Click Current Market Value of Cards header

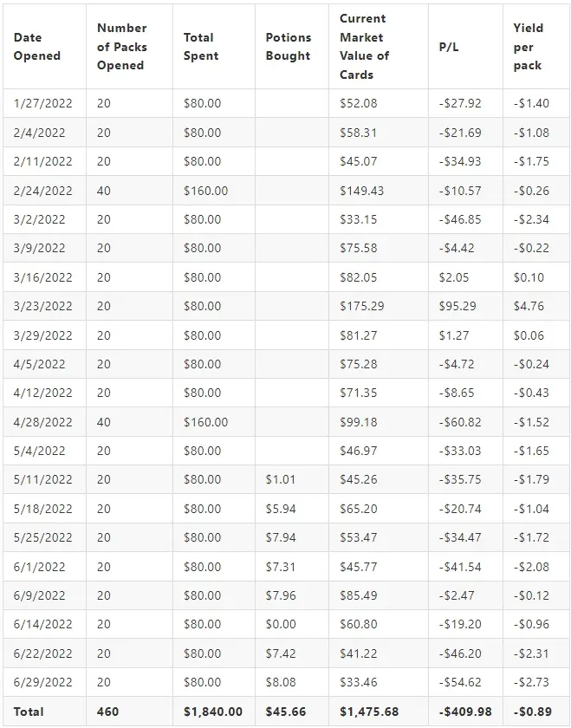pyautogui.click(x=365, y=47)
